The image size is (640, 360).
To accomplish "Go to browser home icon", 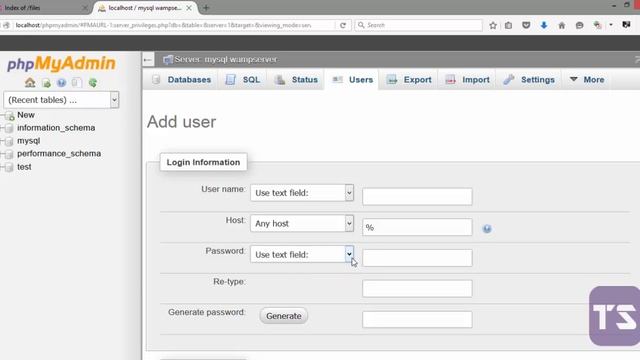I will 562,25.
